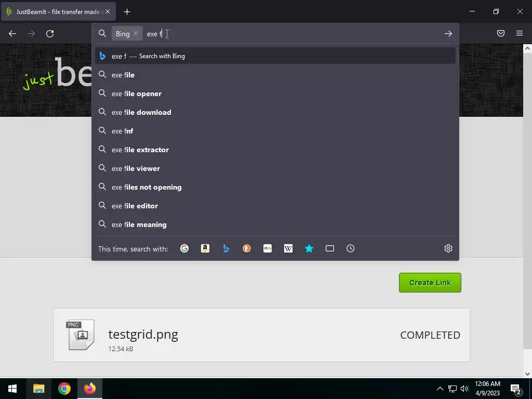This screenshot has width=532, height=399.
Task: Click the 12.54 kB file size
Action: [x=121, y=349]
